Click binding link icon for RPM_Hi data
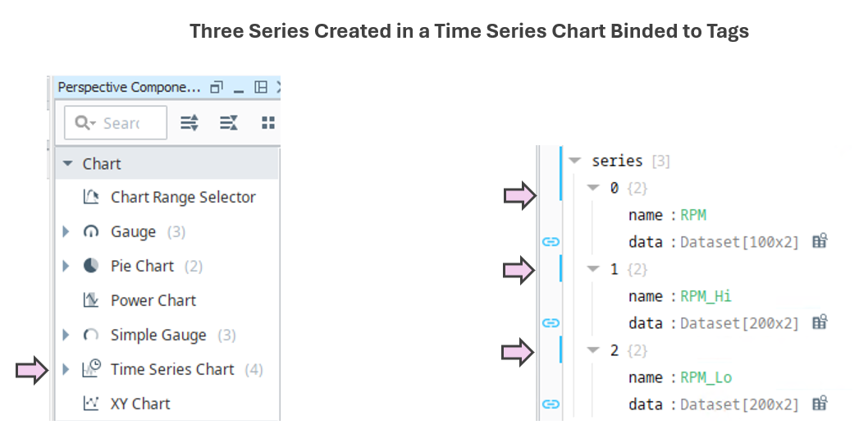868x443 pixels. (550, 322)
